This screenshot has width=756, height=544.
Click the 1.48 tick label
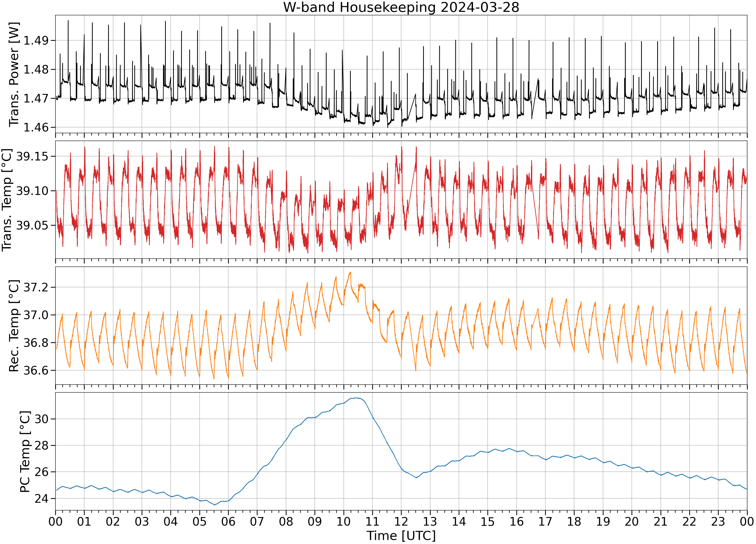[x=36, y=70]
